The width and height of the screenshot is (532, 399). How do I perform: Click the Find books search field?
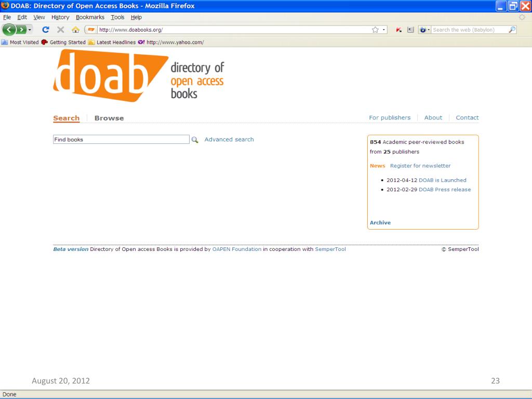point(121,139)
